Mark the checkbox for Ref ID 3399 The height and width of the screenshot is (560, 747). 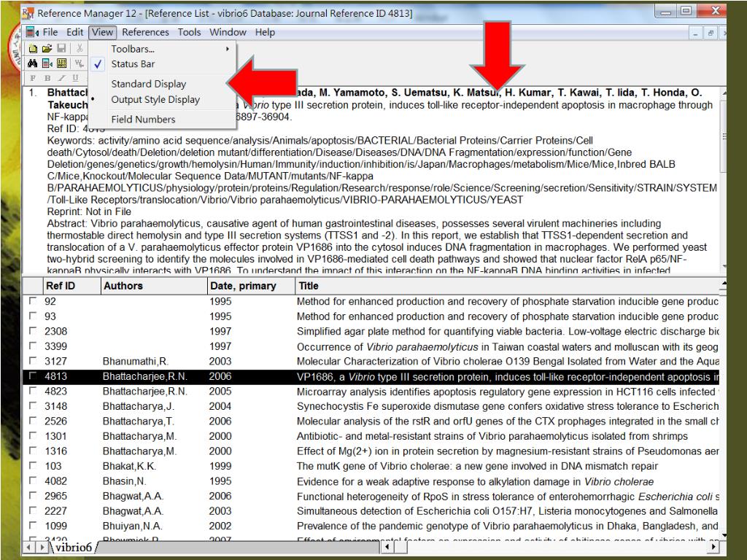click(32, 346)
